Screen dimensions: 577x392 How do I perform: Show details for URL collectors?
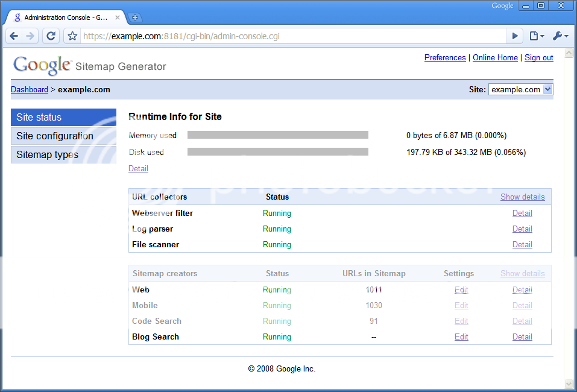(x=522, y=197)
